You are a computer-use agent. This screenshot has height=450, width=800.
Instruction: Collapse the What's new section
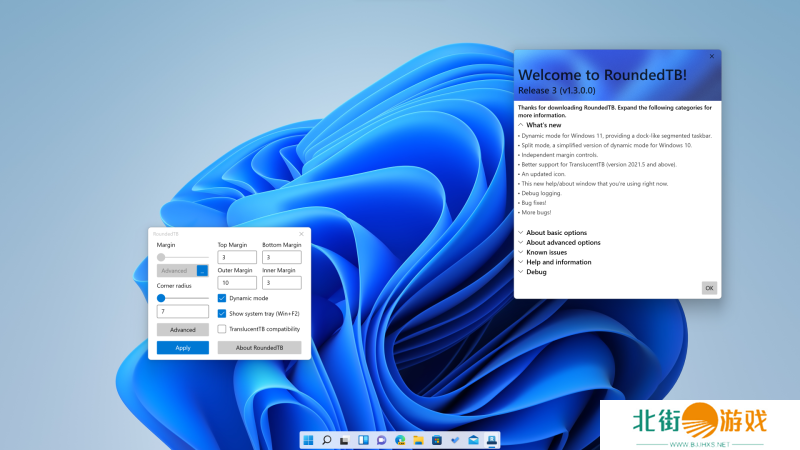pyautogui.click(x=521, y=125)
